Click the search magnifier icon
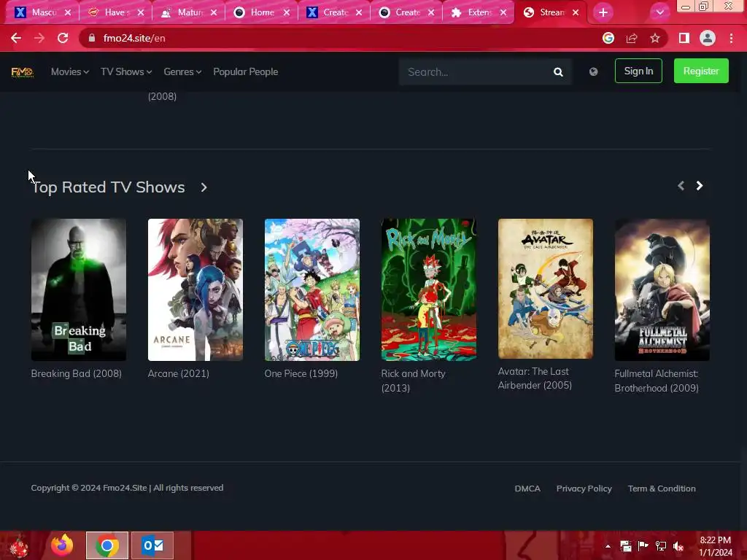 tap(558, 72)
